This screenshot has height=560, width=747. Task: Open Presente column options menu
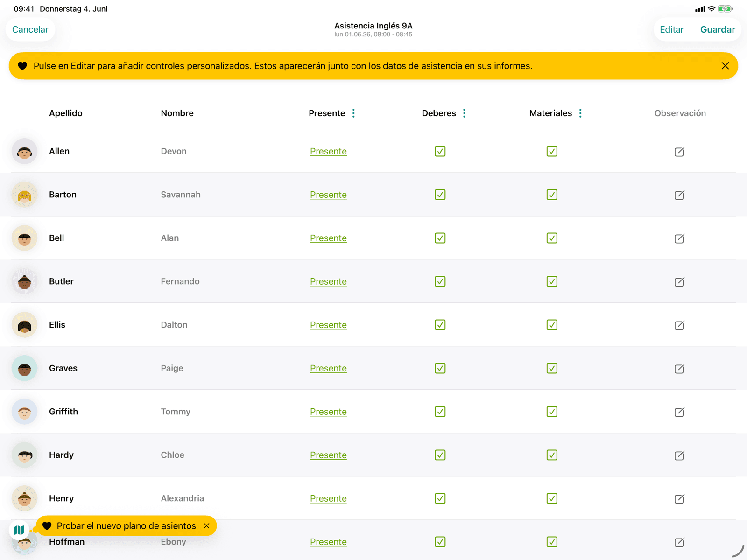pyautogui.click(x=353, y=113)
